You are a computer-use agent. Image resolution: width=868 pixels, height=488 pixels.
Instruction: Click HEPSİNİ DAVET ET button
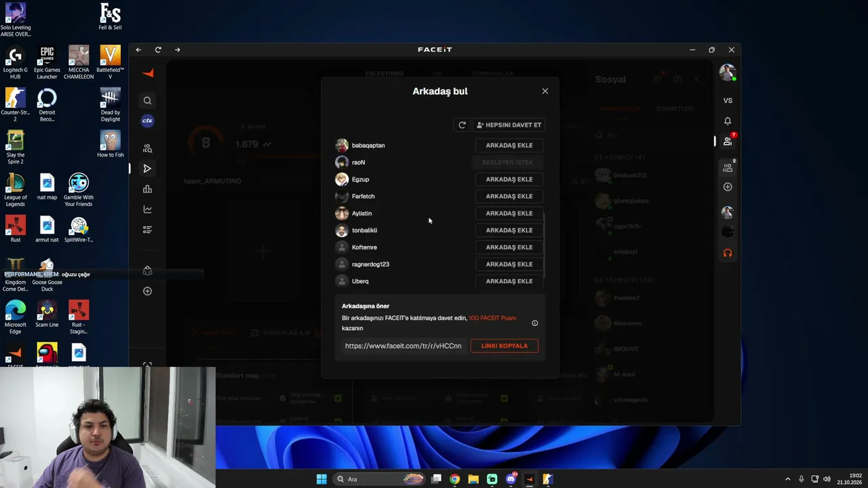pyautogui.click(x=509, y=125)
